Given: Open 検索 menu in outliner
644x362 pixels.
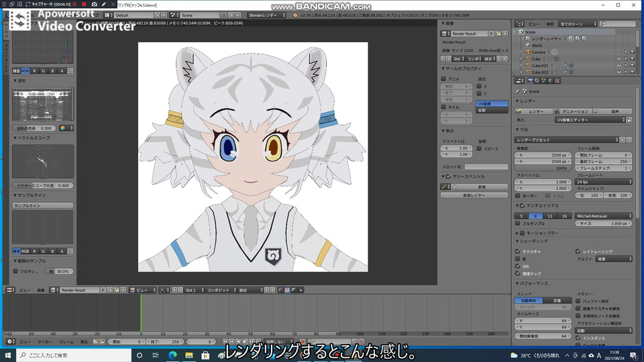Looking at the screenshot, I should pos(550,24).
